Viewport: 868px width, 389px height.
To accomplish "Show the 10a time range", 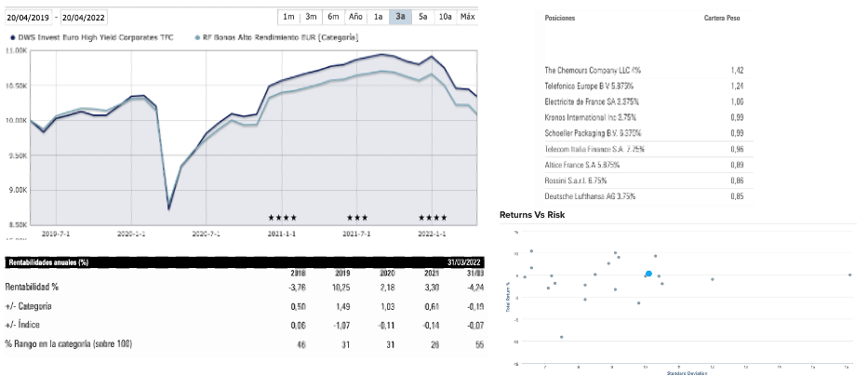I will [445, 17].
